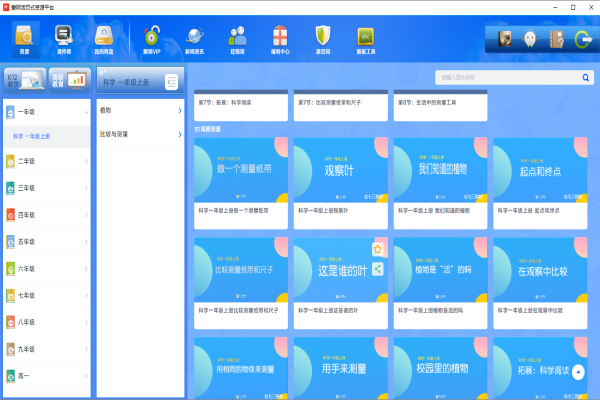Viewport: 600px width, 400px height.
Task: Click the search magnifier button
Action: coord(585,77)
